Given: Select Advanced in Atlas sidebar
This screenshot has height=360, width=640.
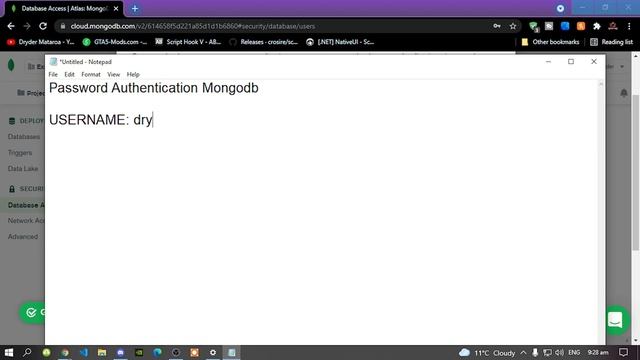Looking at the screenshot, I should [23, 237].
